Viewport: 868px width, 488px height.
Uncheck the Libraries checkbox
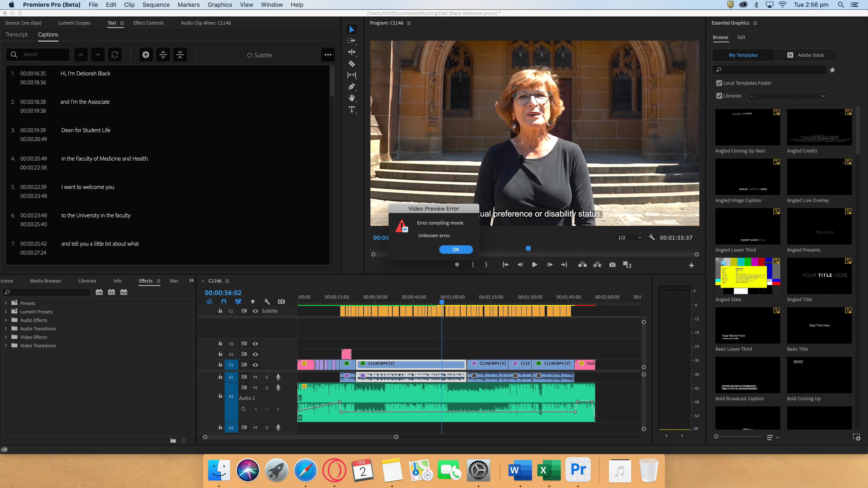(x=719, y=96)
